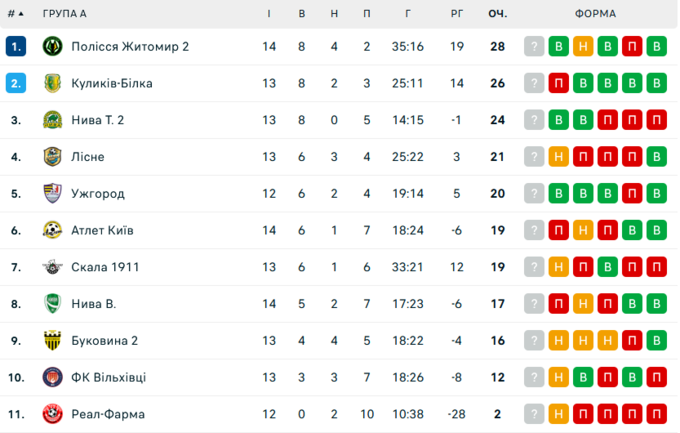The height and width of the screenshot is (433, 680).
Task: Click the Атлет Київ club crest
Action: click(53, 231)
